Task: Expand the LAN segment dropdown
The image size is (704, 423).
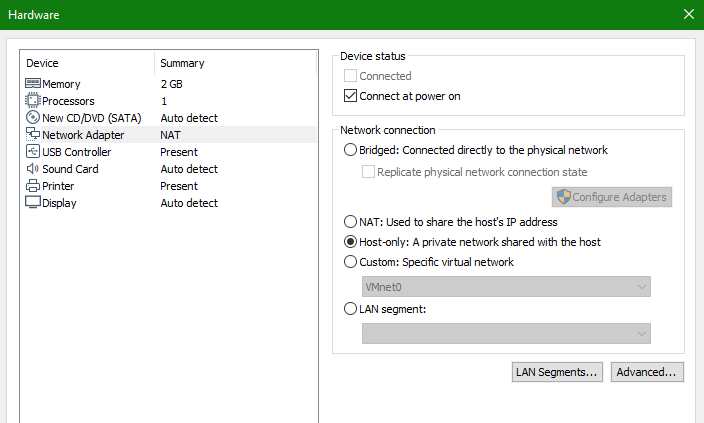Action: coord(506,334)
